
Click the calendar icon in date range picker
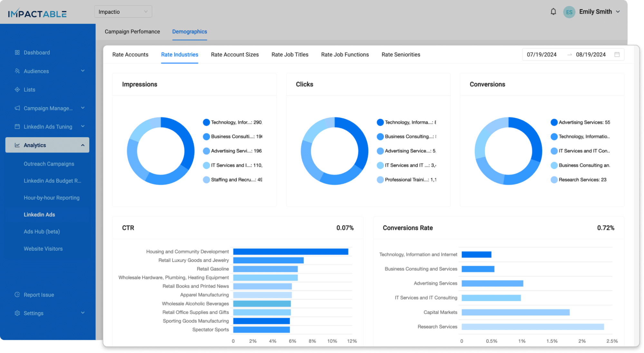617,54
